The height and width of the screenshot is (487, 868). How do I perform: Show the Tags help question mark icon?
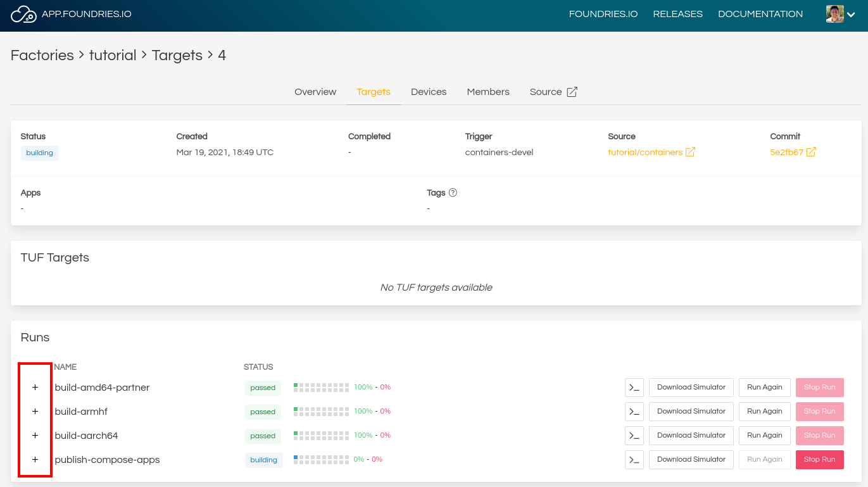coord(453,193)
